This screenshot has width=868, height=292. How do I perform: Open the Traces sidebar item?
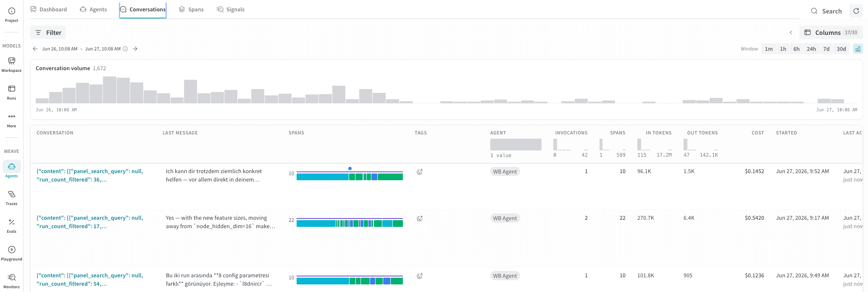pos(11,197)
